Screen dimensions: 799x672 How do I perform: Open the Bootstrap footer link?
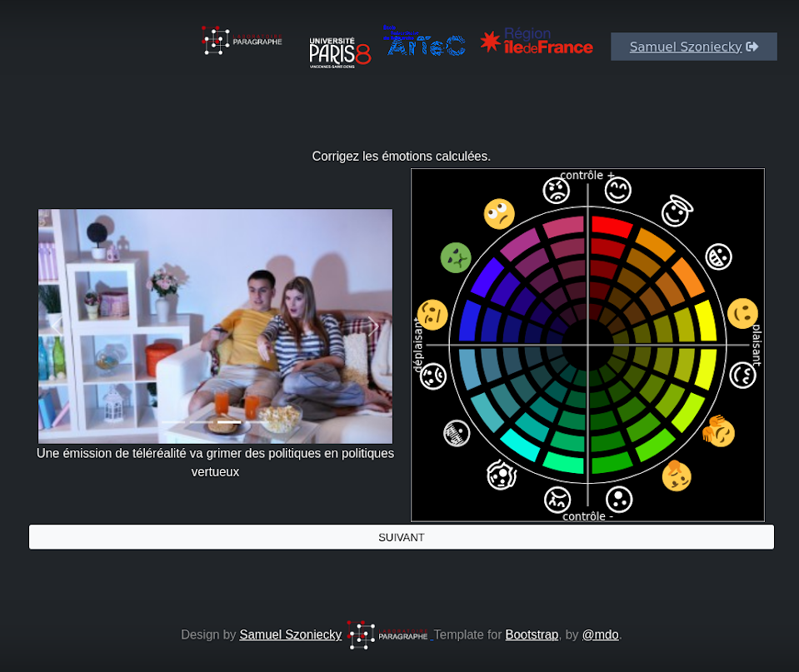tap(532, 635)
